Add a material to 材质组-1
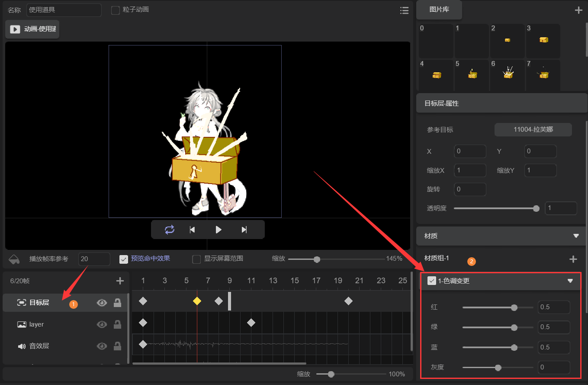 click(x=573, y=259)
